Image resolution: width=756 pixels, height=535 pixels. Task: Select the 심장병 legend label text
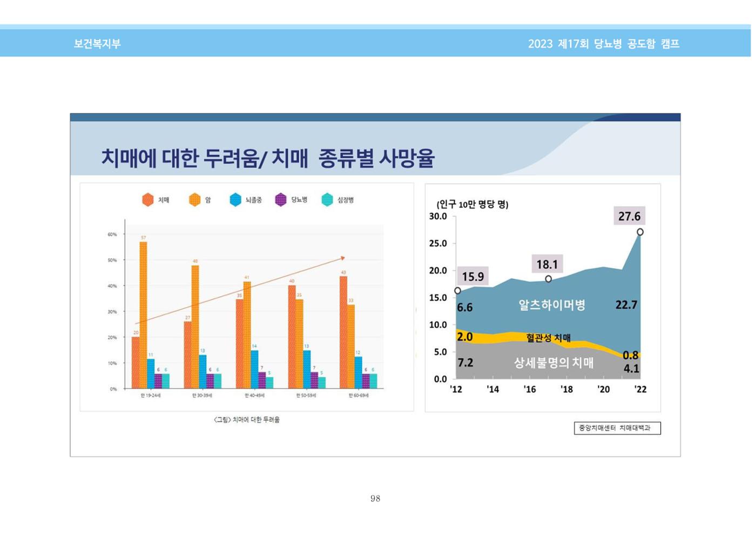[346, 200]
